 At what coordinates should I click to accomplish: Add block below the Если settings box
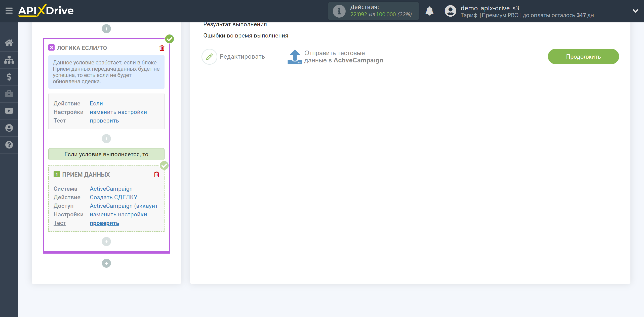click(106, 139)
